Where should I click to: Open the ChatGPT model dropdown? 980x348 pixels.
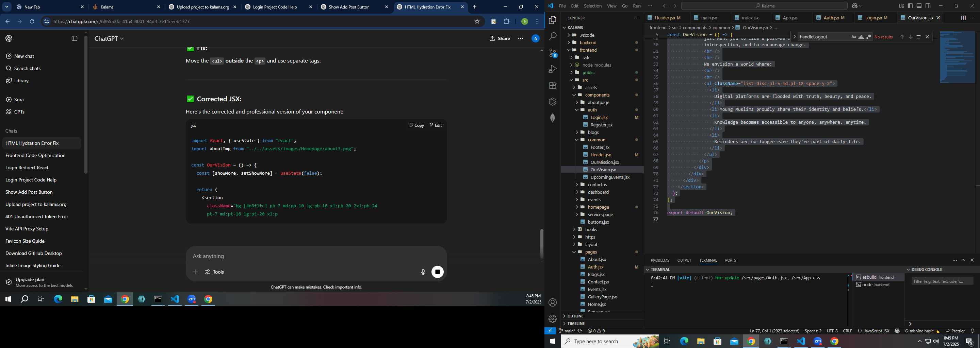[109, 39]
